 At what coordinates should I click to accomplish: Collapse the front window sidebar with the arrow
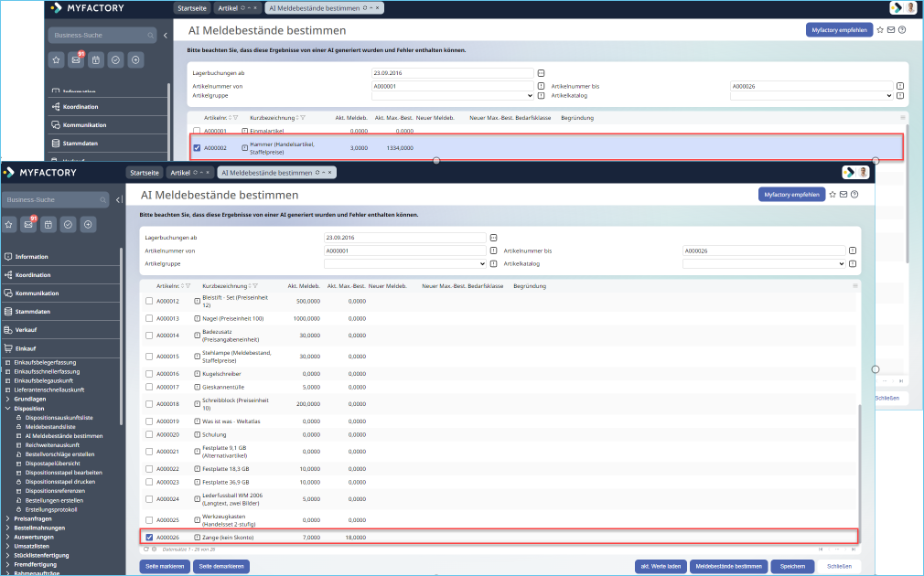[118, 199]
